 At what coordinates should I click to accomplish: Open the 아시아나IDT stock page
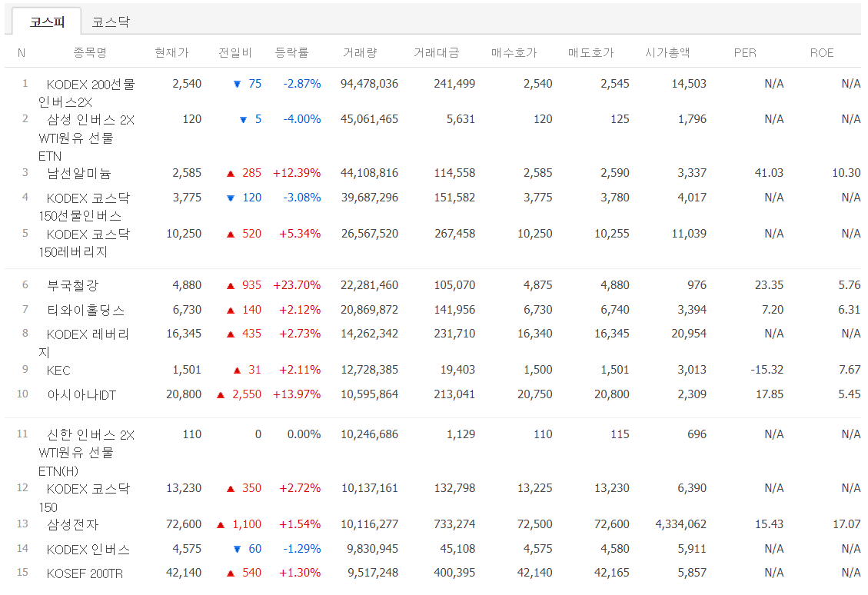(81, 395)
